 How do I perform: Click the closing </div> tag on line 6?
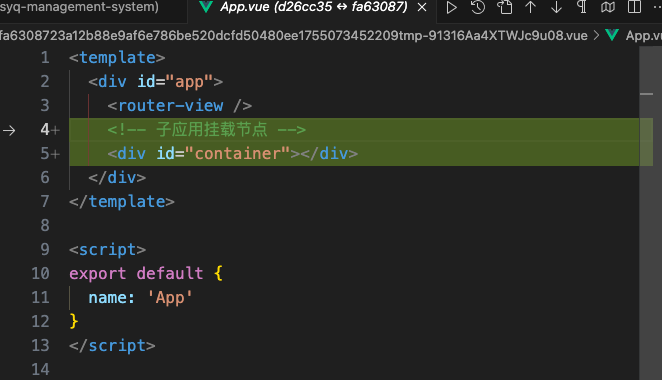117,177
